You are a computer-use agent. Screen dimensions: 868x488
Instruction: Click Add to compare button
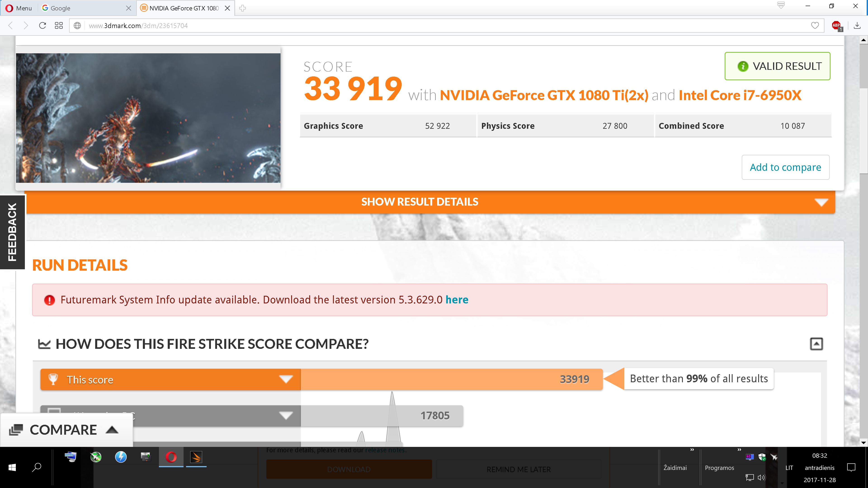point(785,167)
